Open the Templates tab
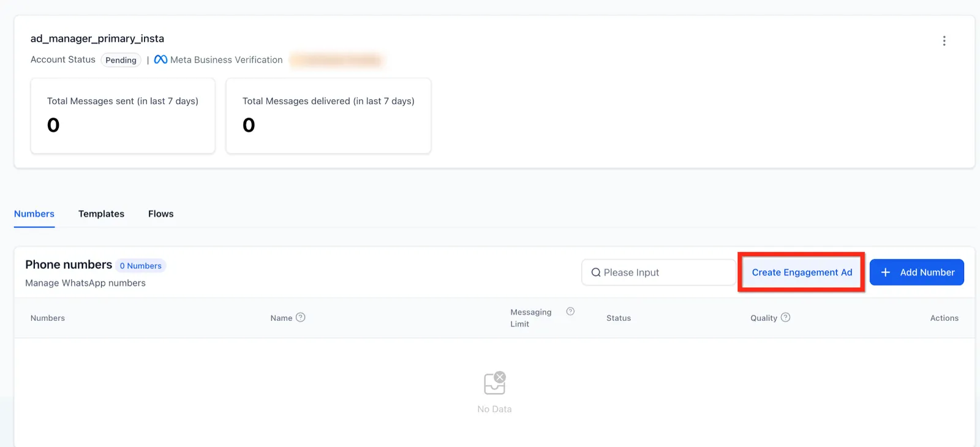980x447 pixels. point(101,214)
